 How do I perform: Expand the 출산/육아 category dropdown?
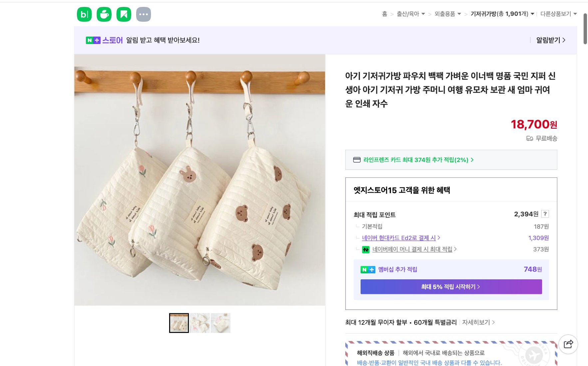pyautogui.click(x=423, y=14)
